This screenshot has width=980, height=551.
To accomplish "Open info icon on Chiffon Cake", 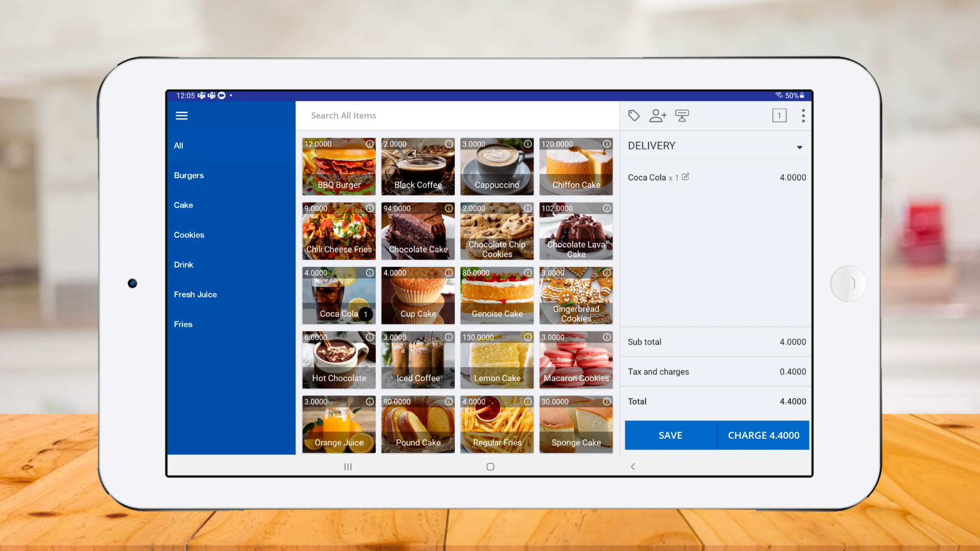I will tap(606, 144).
